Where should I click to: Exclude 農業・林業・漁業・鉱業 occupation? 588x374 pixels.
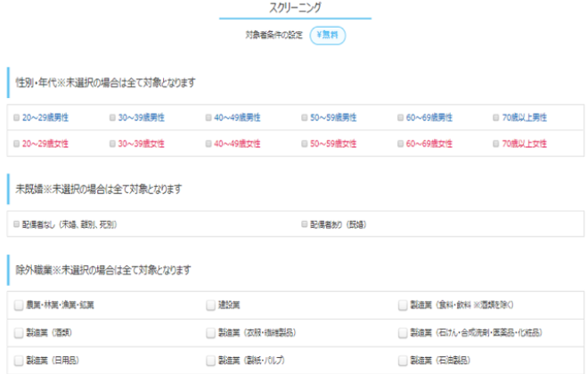click(x=19, y=305)
